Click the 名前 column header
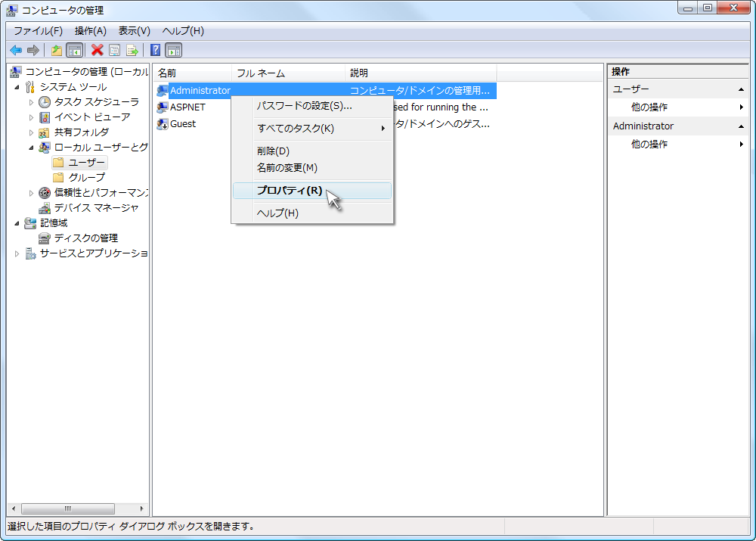Screen dimensions: 756x541 pyautogui.click(x=192, y=73)
